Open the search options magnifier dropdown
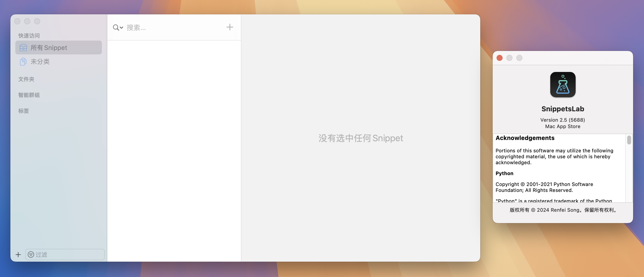The image size is (644, 277). 118,27
